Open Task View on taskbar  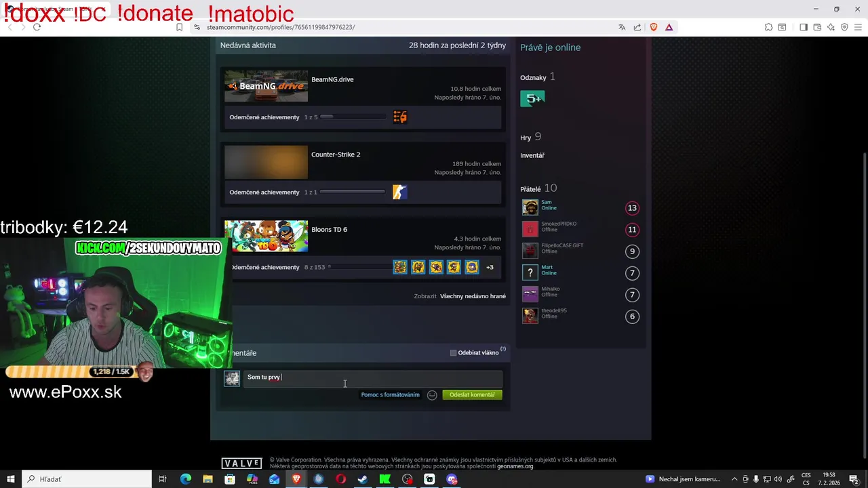163,479
